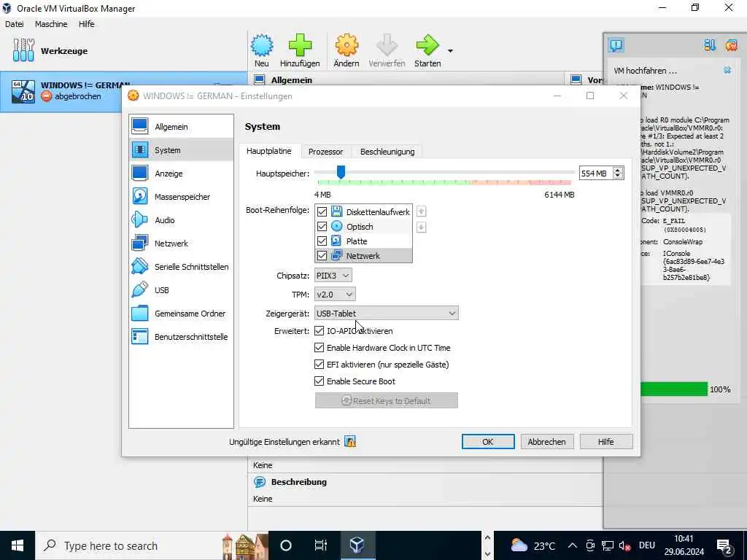
Task: Select System category in settings list
Action: (182, 150)
